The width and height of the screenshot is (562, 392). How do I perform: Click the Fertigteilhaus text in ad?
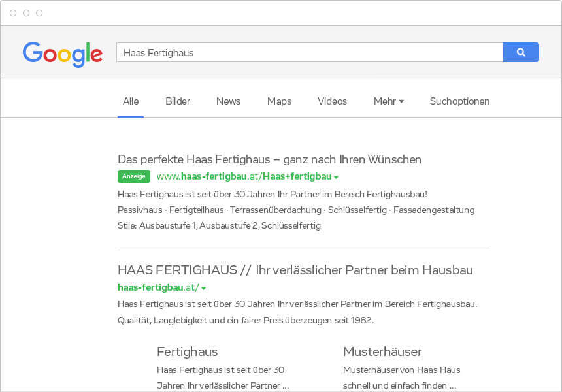click(x=197, y=210)
